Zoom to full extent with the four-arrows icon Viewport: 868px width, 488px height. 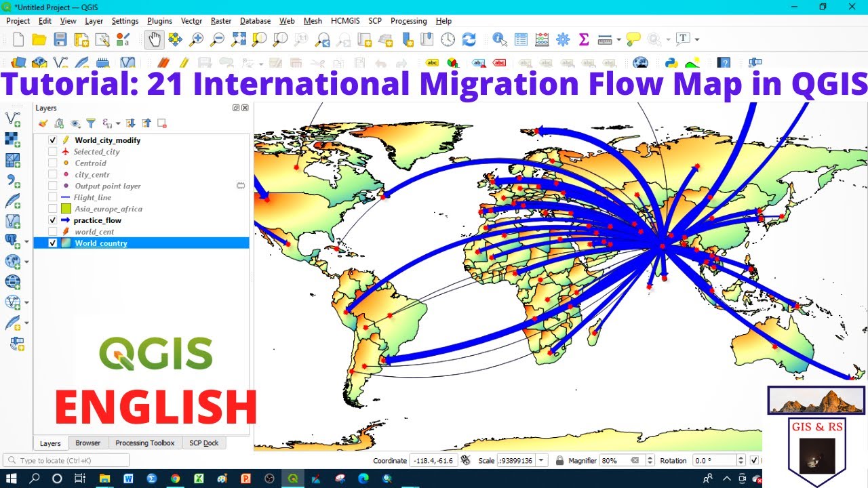[x=238, y=39]
